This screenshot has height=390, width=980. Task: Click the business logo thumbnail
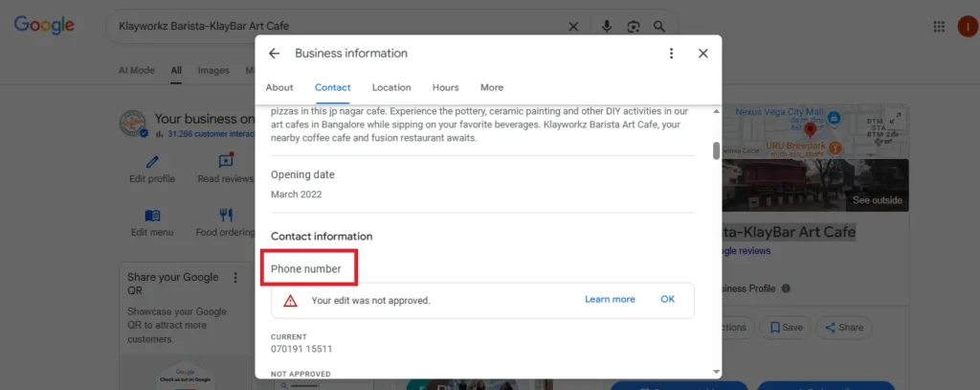pos(133,124)
